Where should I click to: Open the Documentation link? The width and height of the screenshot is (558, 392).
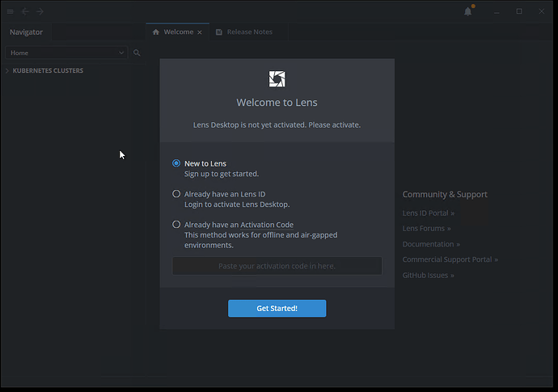431,244
